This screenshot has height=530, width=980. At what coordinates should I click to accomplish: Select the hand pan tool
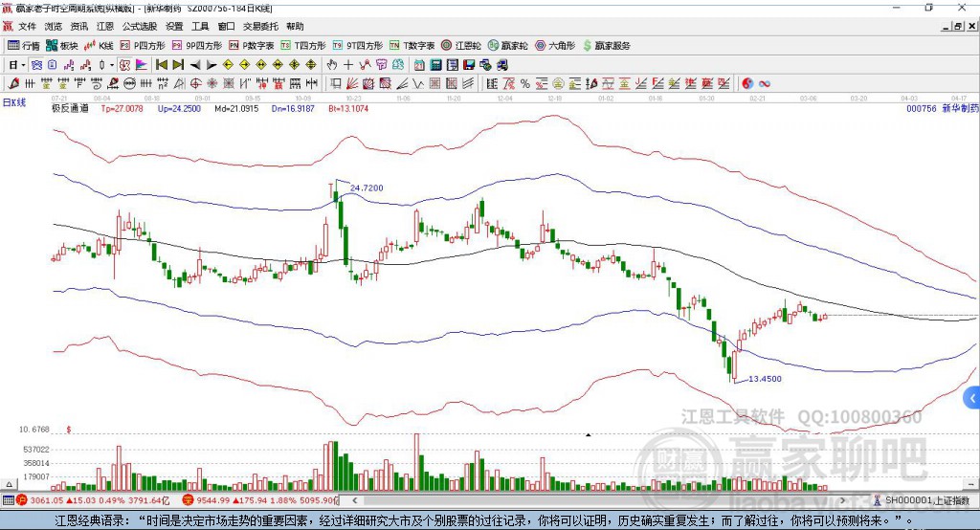click(332, 65)
